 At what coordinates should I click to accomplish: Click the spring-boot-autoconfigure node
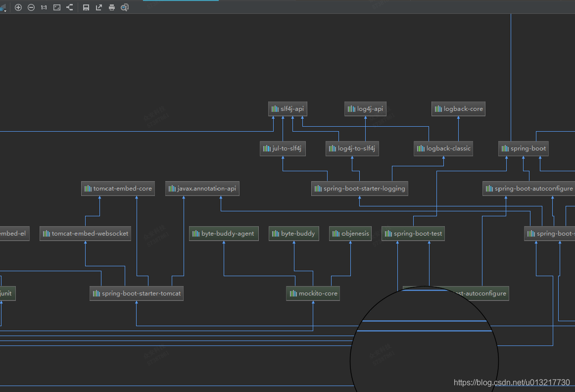pyautogui.click(x=529, y=189)
